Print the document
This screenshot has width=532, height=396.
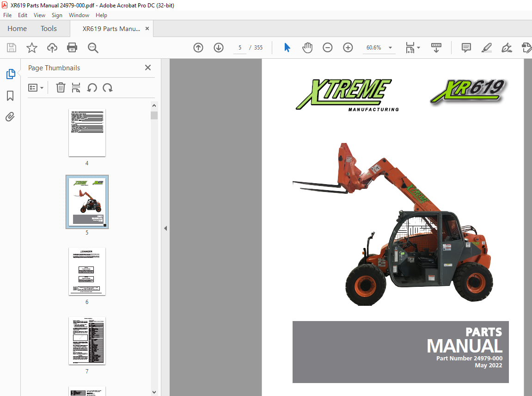click(72, 48)
